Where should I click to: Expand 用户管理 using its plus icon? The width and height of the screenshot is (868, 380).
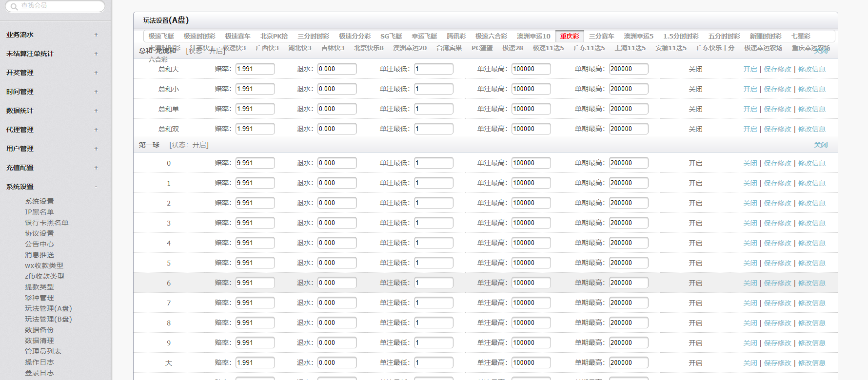click(96, 149)
